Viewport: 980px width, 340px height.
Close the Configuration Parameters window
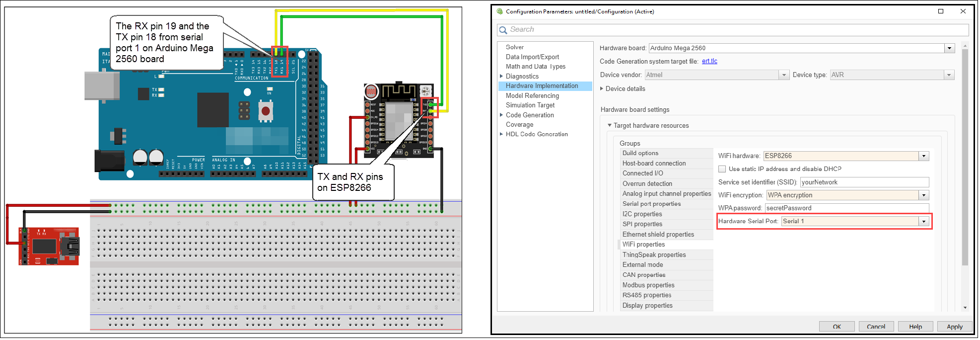click(x=963, y=11)
